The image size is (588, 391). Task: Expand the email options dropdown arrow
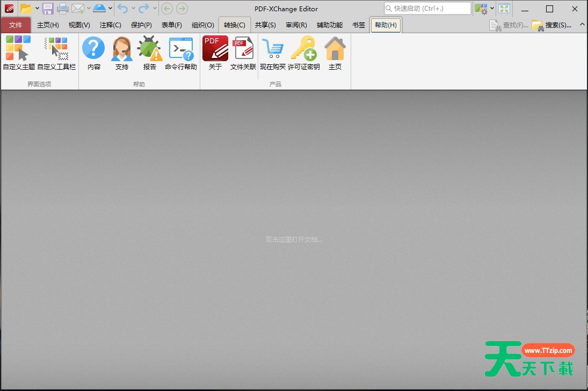pyautogui.click(x=89, y=8)
